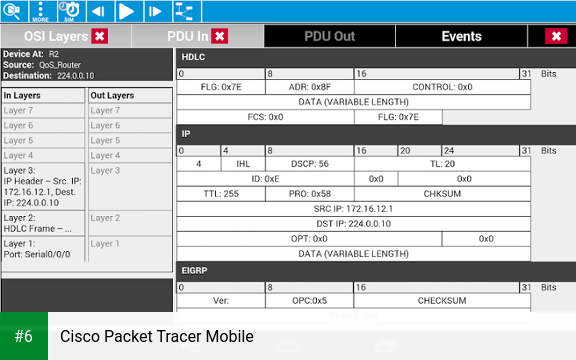The width and height of the screenshot is (576, 360).
Task: Click the EIGRP CHECKSUM field
Action: pos(442,301)
